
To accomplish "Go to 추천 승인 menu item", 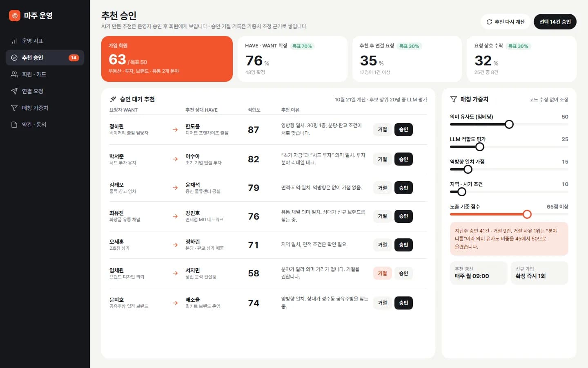I will coord(45,58).
